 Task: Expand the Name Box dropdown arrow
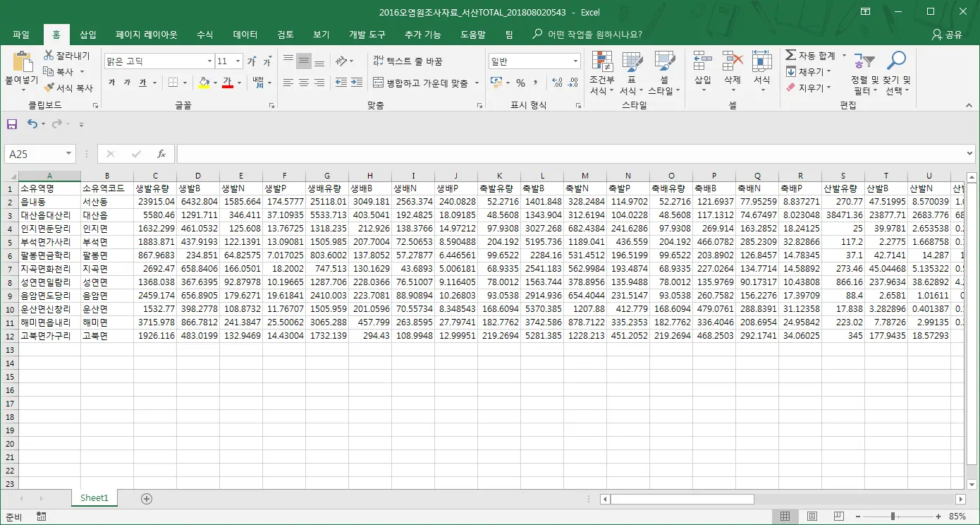(69, 153)
